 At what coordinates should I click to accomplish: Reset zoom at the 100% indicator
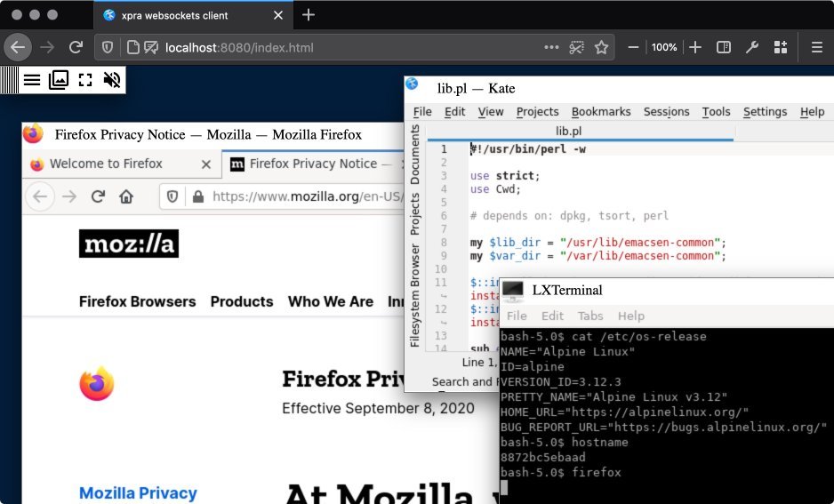pyautogui.click(x=664, y=47)
